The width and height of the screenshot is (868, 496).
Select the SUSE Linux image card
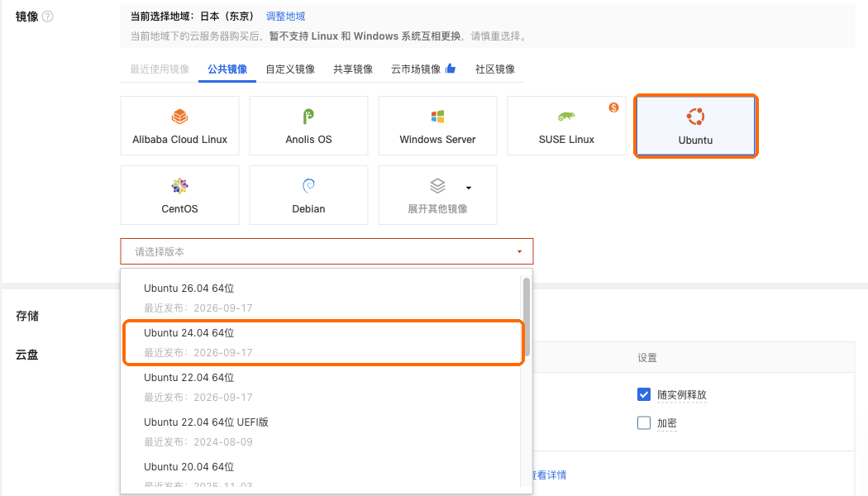coord(566,126)
